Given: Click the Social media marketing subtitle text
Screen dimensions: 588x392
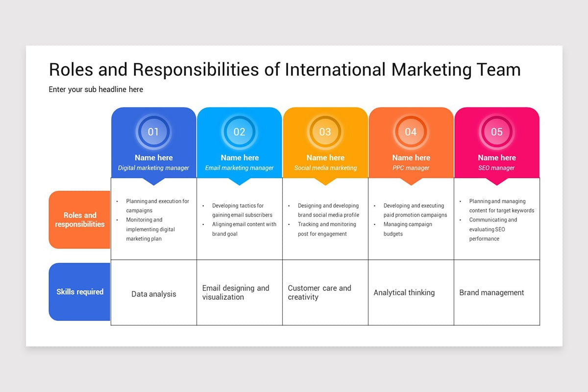Looking at the screenshot, I should [325, 168].
